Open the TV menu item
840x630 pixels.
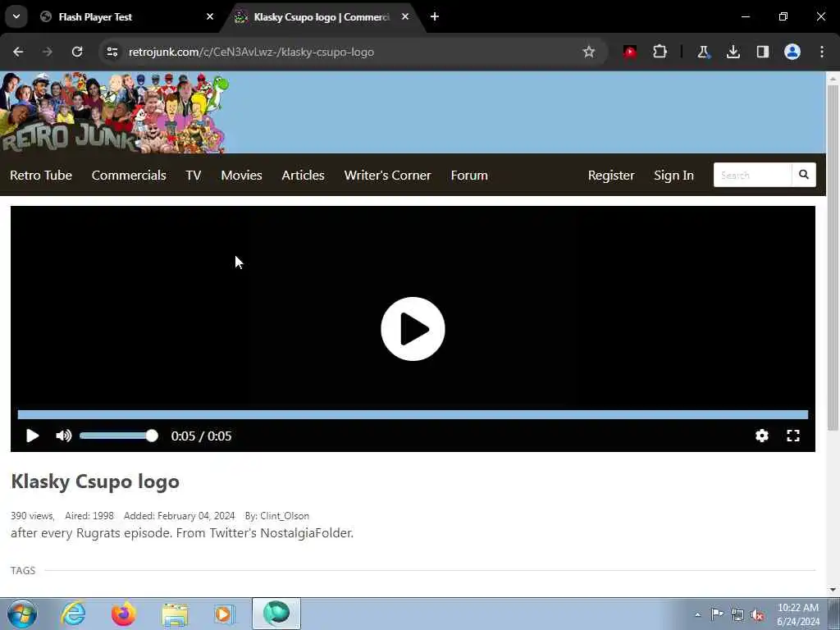194,176
